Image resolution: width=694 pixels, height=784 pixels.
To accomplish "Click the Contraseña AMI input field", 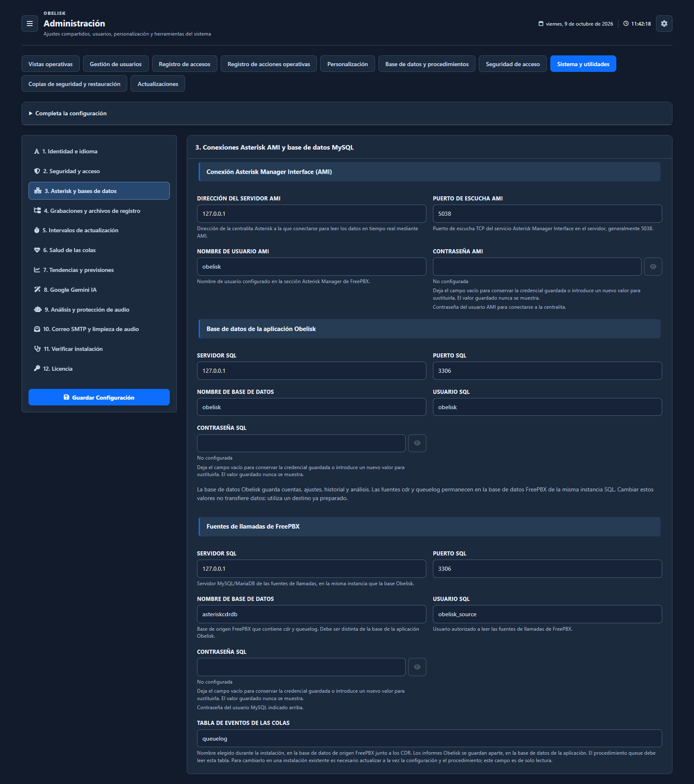I will pos(537,267).
